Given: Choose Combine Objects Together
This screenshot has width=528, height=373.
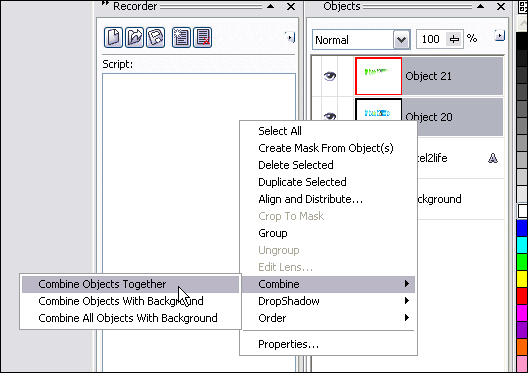Looking at the screenshot, I should point(131,284).
